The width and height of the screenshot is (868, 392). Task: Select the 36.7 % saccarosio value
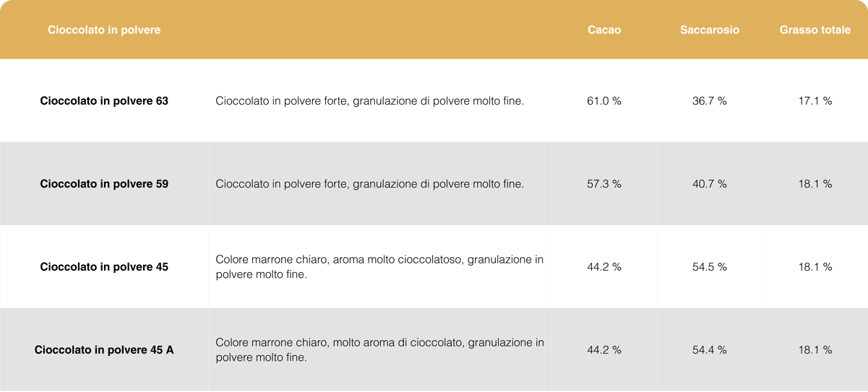pyautogui.click(x=709, y=101)
